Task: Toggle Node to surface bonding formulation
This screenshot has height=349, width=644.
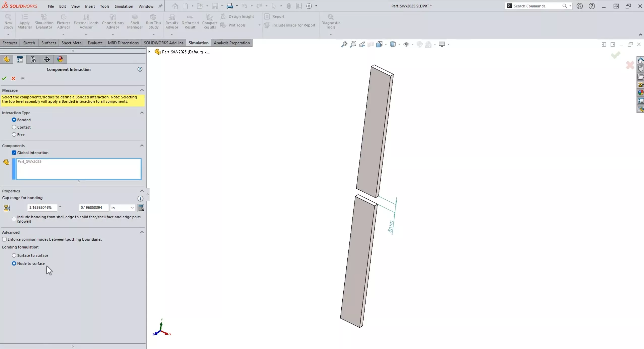Action: coord(14,263)
